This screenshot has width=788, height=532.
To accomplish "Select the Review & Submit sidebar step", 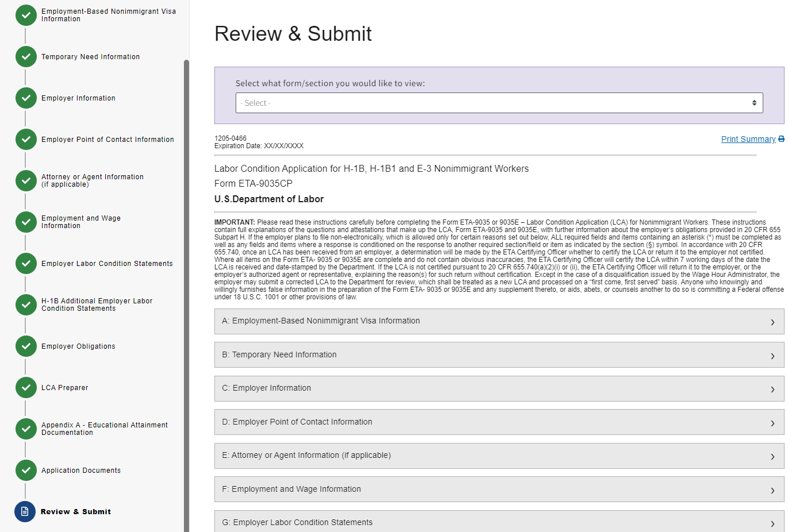I will coord(76,512).
